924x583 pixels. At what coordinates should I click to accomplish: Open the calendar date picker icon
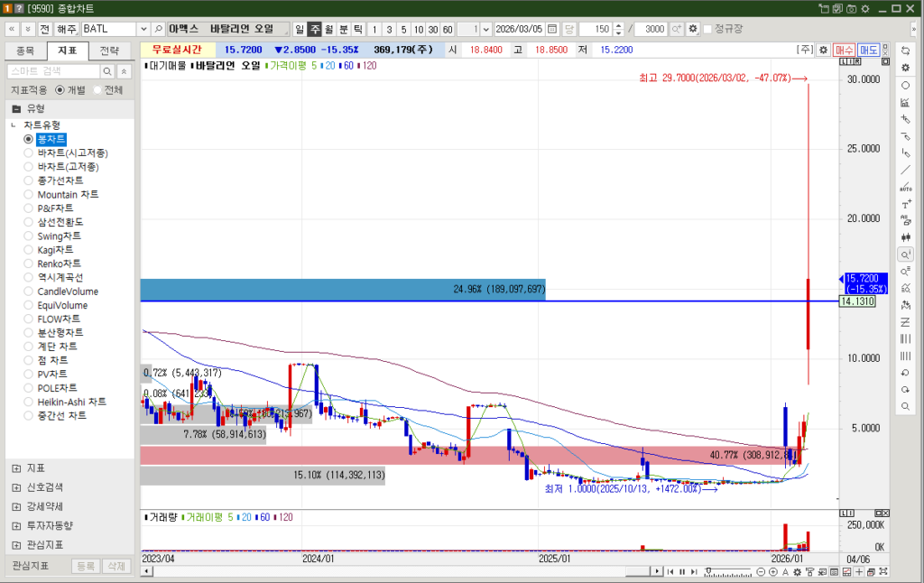coord(552,29)
